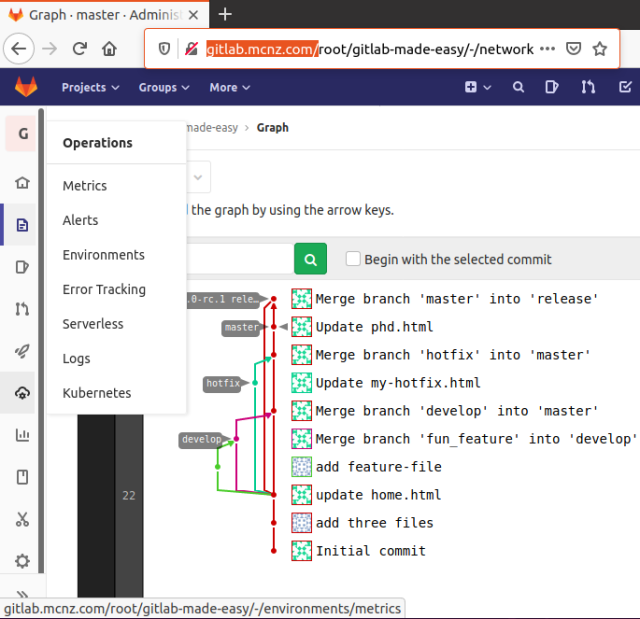Select Metrics from Operations menu
The height and width of the screenshot is (619, 640).
coord(85,186)
